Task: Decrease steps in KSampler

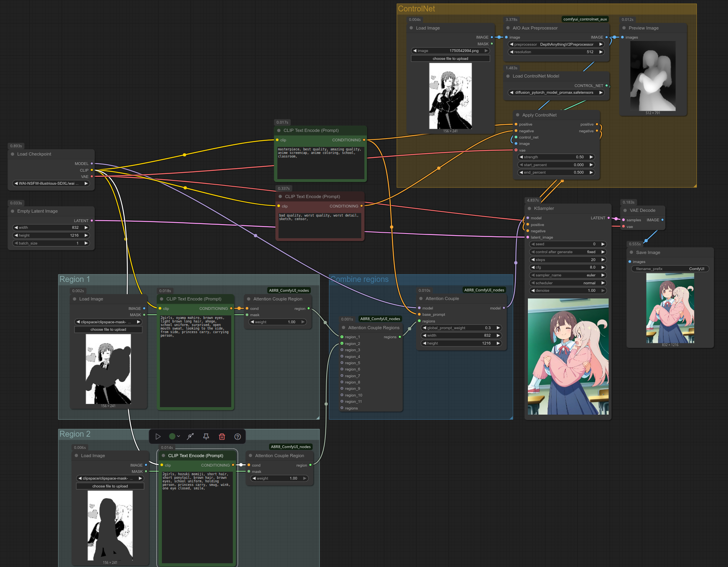Action: [533, 260]
